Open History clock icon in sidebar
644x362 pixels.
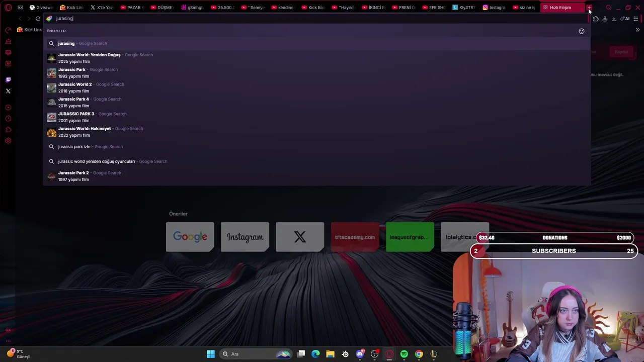[8, 119]
